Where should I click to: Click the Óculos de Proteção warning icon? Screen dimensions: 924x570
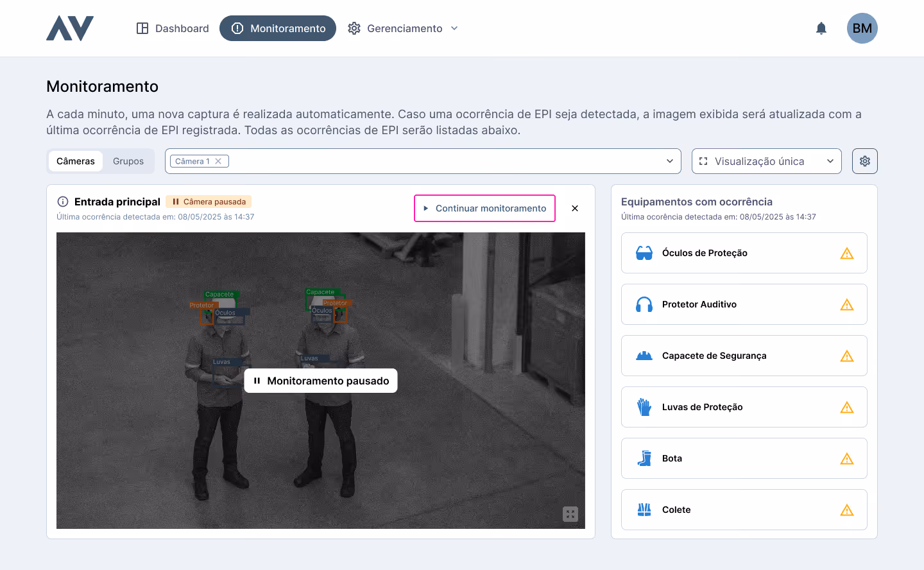coord(847,253)
